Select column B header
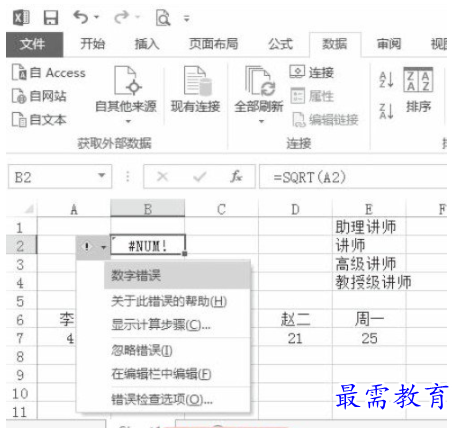This screenshot has width=457, height=428. click(148, 209)
